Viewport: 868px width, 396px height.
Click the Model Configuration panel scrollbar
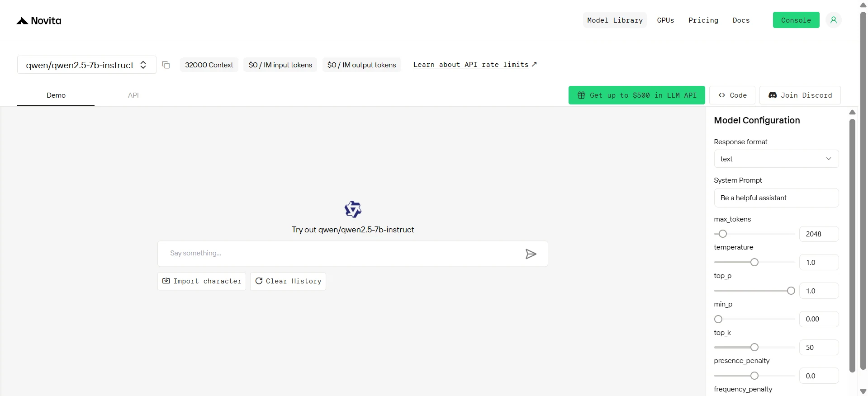coord(852,245)
